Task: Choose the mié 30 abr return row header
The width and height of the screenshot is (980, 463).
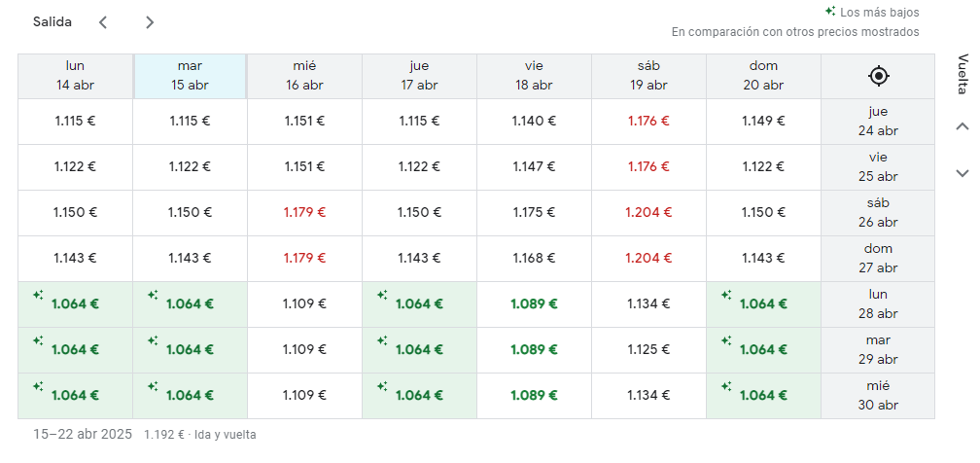Action: click(x=878, y=396)
